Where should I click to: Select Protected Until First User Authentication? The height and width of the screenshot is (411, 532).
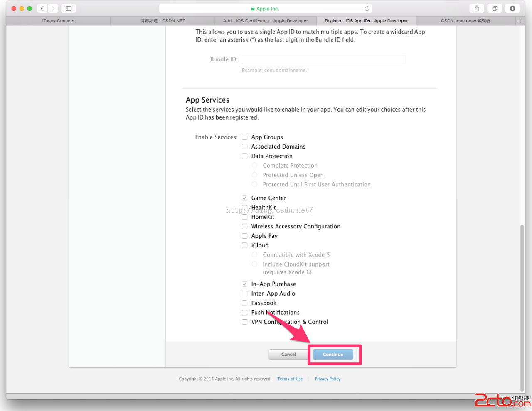tap(254, 185)
